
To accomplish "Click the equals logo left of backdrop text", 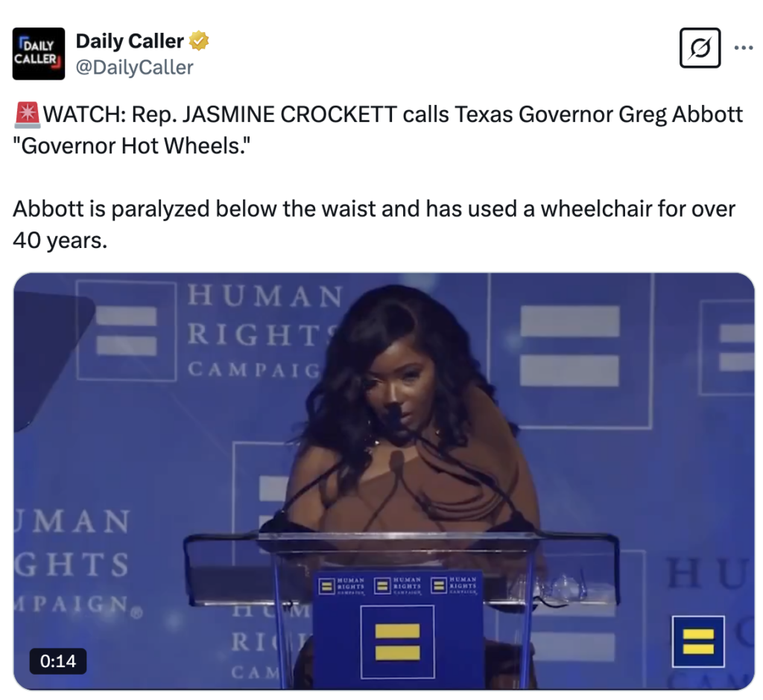I will tap(126, 331).
